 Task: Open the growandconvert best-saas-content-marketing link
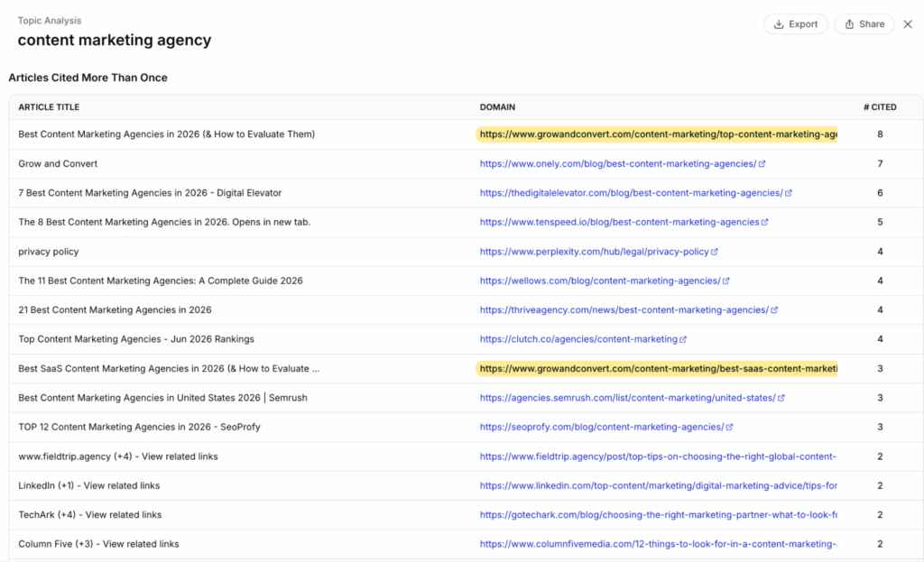point(658,369)
